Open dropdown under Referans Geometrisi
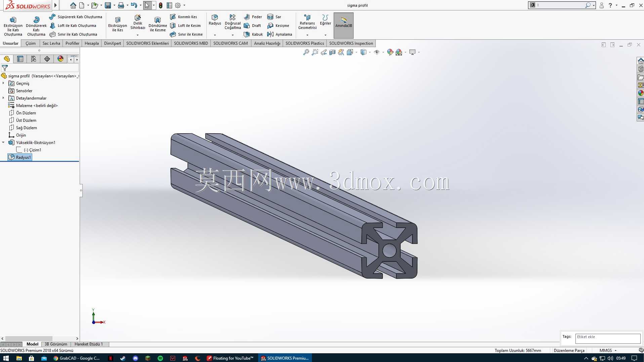Image resolution: width=644 pixels, height=362 pixels. 307,35
